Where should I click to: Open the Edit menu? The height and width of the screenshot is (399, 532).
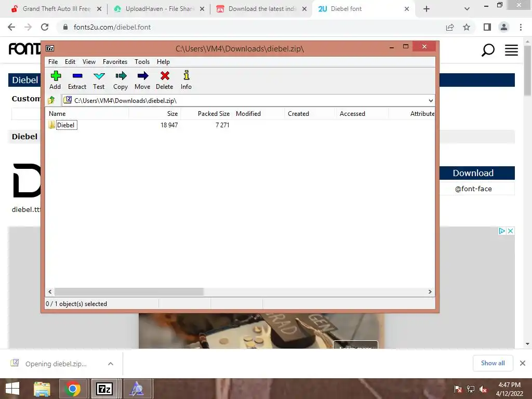click(70, 62)
